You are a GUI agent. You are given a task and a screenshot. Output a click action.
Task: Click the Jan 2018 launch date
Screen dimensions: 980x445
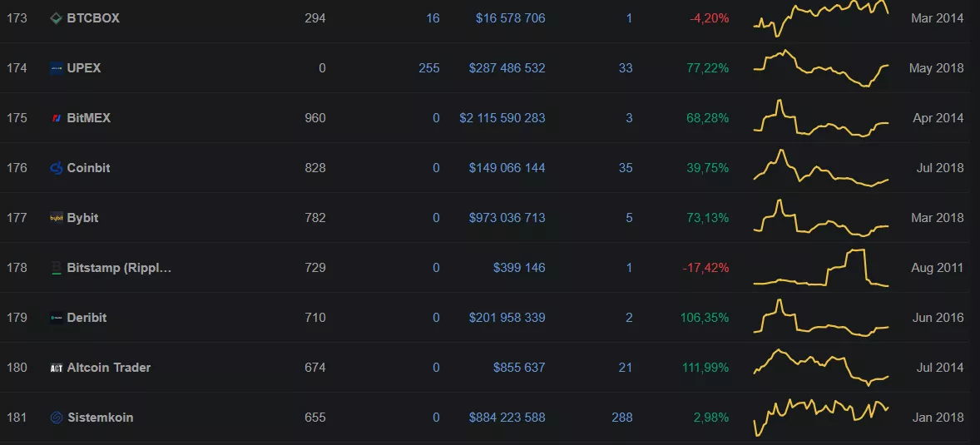pyautogui.click(x=938, y=418)
